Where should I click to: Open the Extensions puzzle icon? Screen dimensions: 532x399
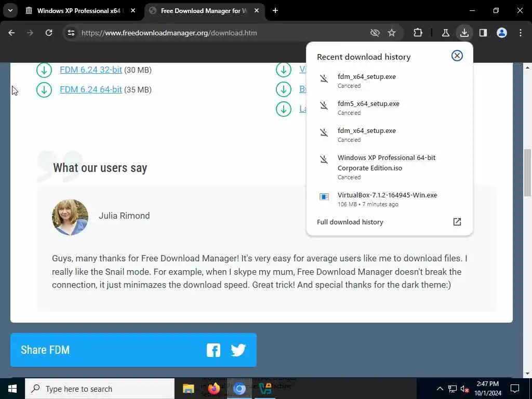(x=418, y=33)
